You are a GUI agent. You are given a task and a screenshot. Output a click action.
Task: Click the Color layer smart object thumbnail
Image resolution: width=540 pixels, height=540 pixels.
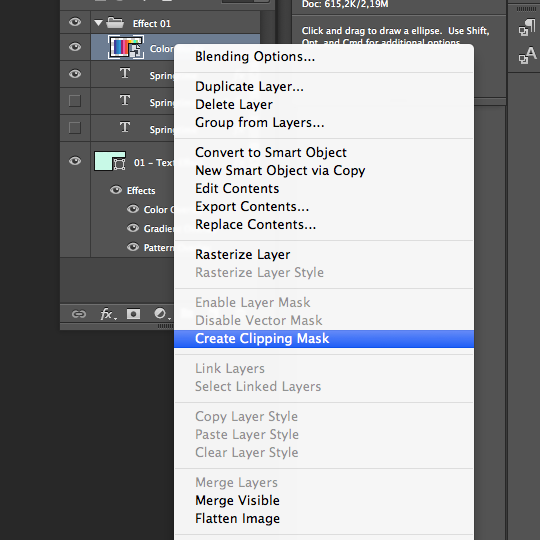126,47
